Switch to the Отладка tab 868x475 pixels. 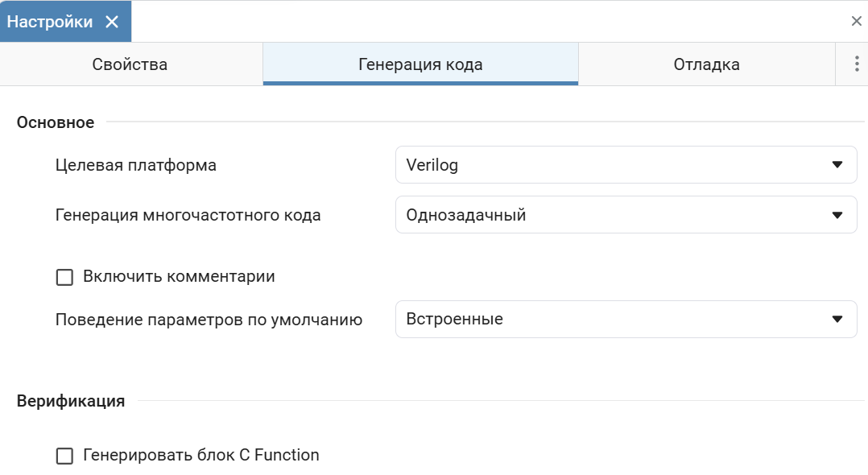pos(706,64)
